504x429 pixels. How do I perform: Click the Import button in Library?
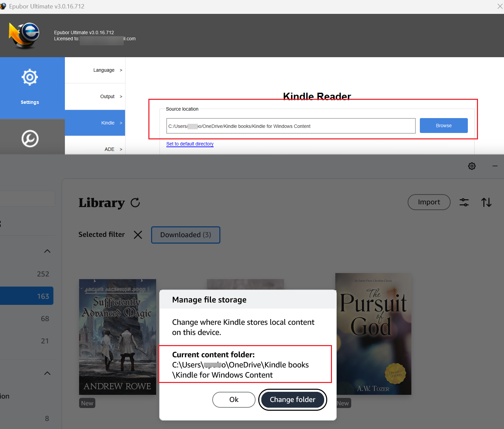click(429, 202)
